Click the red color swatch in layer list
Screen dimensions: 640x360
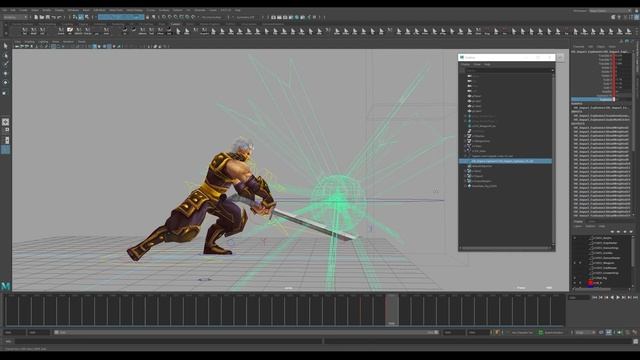(x=590, y=282)
